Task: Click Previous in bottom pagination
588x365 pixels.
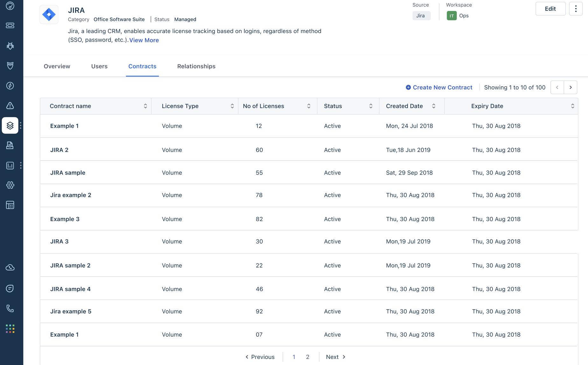Action: click(260, 357)
